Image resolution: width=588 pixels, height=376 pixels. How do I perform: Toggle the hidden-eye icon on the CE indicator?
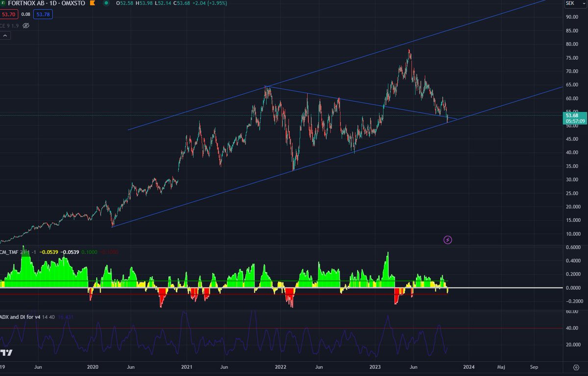26,25
